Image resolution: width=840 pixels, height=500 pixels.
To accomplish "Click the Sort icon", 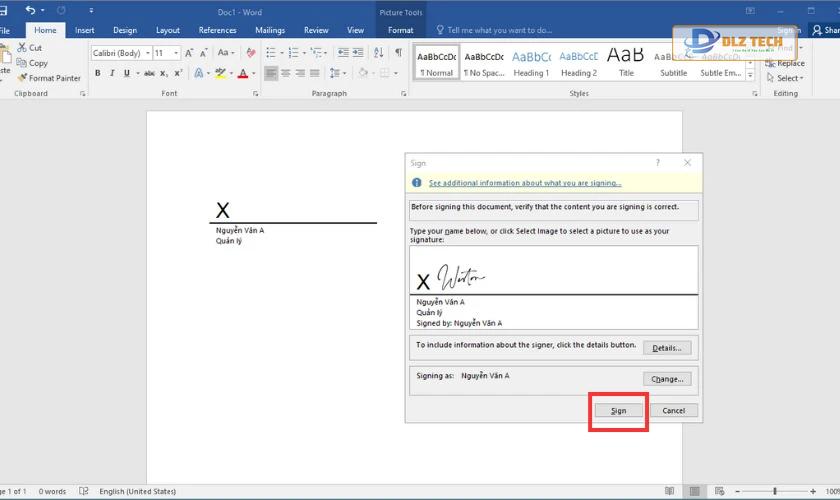I will click(378, 53).
